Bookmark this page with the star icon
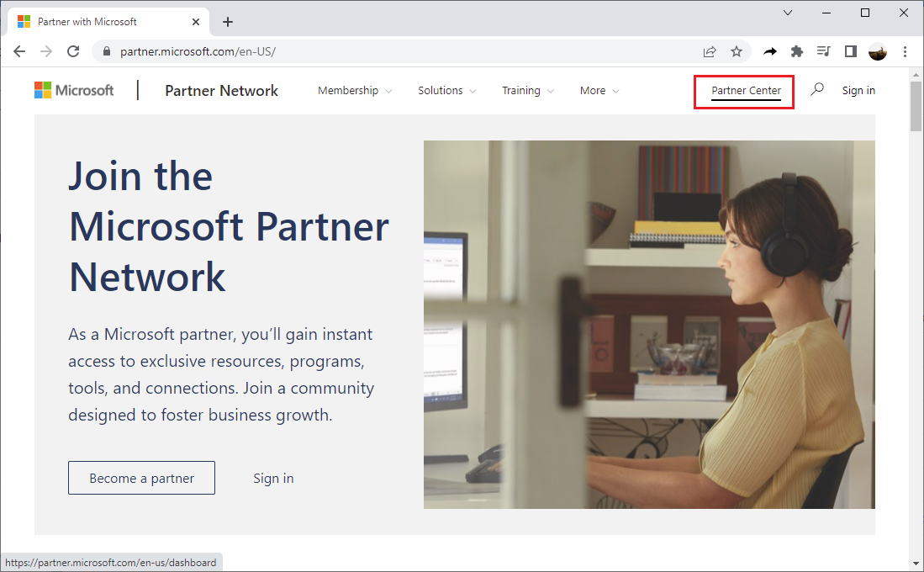The width and height of the screenshot is (924, 572). pyautogui.click(x=737, y=52)
